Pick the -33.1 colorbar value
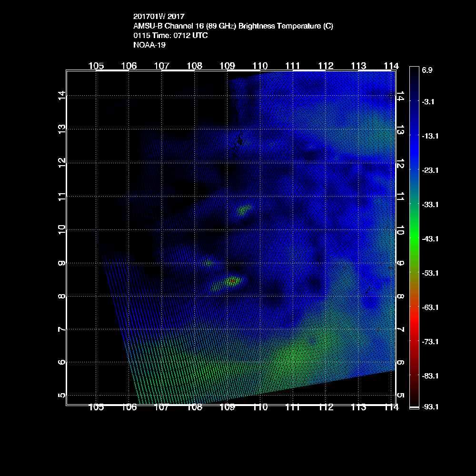Screen dimensions: 476x476 click(430, 205)
